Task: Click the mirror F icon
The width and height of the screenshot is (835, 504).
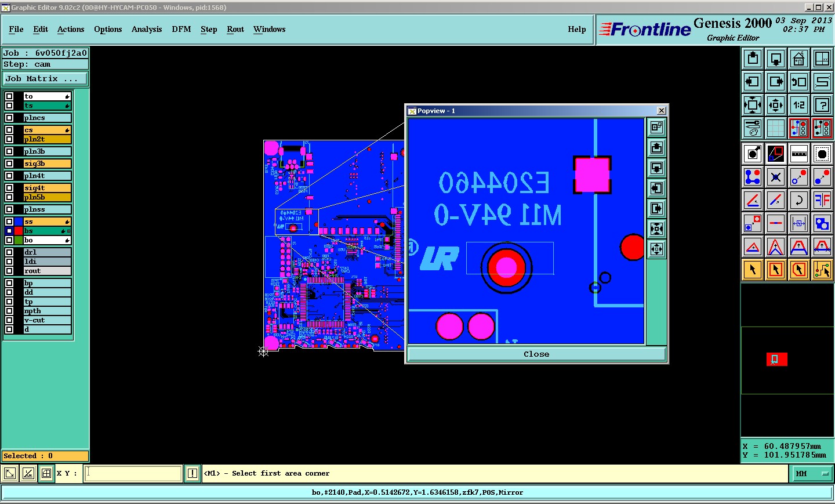Action: 822,200
